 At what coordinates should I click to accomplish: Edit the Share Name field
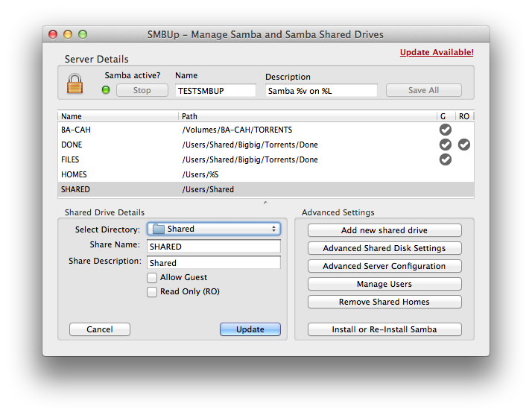[x=214, y=247]
